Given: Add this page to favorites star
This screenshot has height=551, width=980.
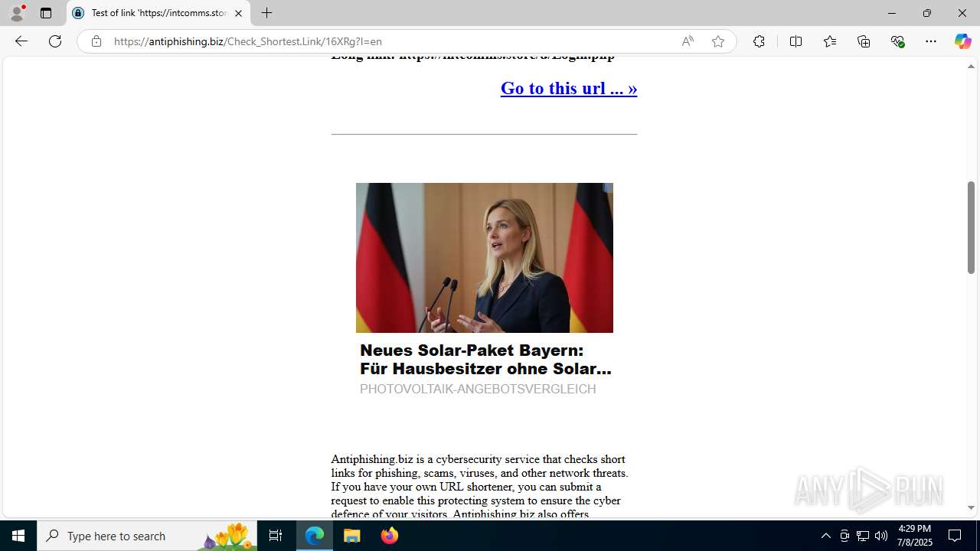Looking at the screenshot, I should (x=718, y=41).
